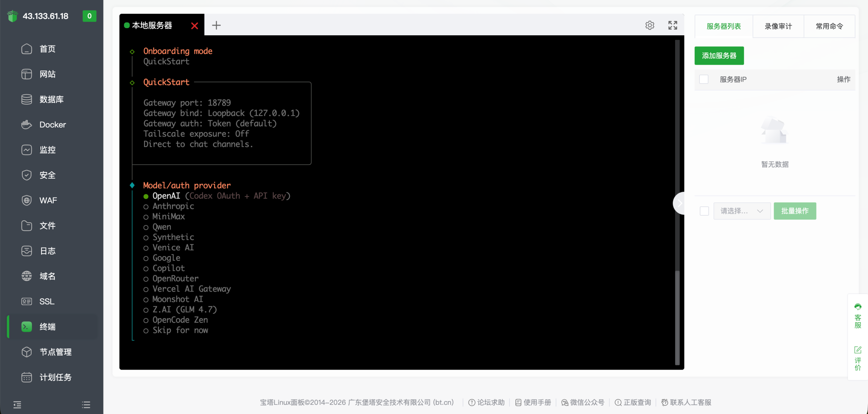The height and width of the screenshot is (414, 868).
Task: Collapse the right server panel arrow
Action: [679, 203]
